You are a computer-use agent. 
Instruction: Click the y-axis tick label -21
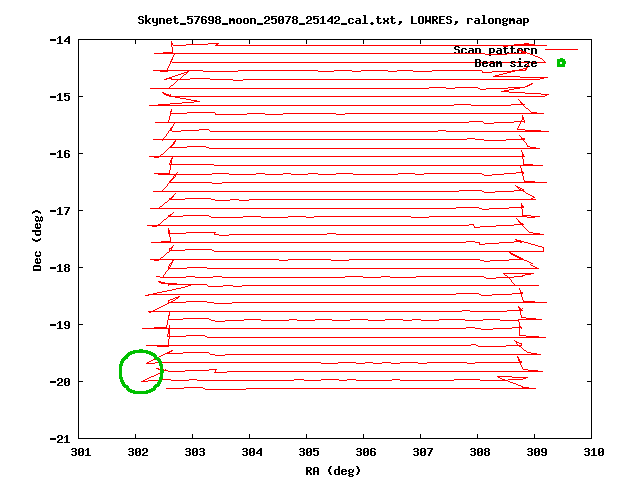click(60, 439)
